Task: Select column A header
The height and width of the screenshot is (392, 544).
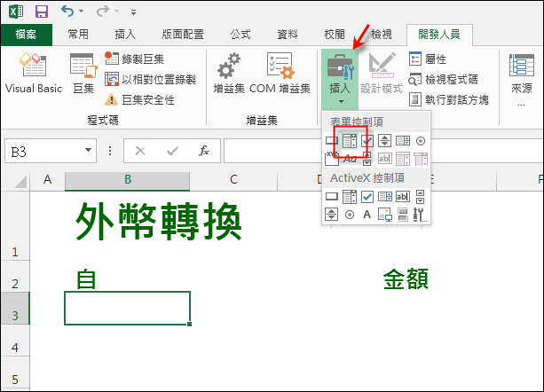Action: (x=48, y=179)
